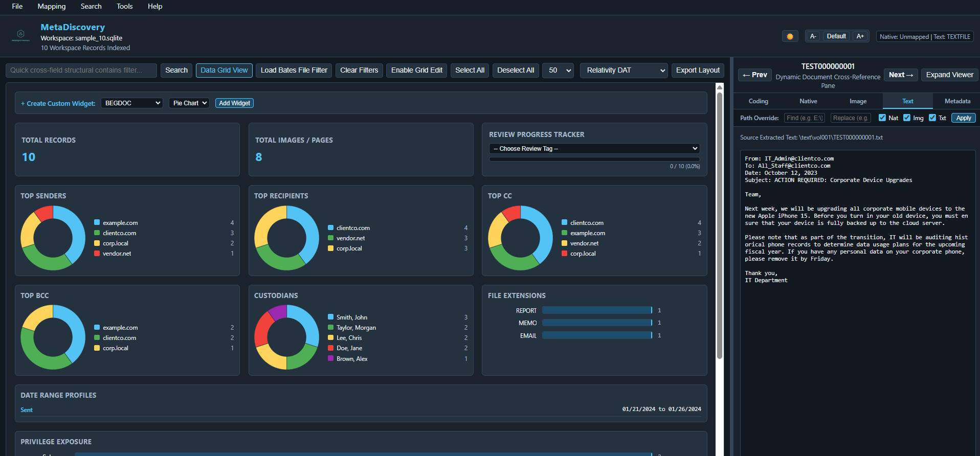Toggle the Txt path override checkbox
Viewport: 980px width, 456px height.
click(x=932, y=118)
